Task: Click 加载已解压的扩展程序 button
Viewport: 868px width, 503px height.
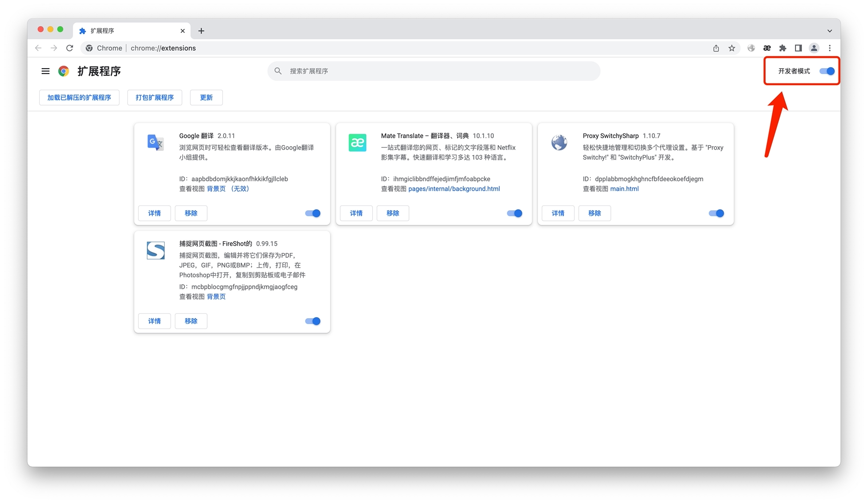Action: coord(79,98)
